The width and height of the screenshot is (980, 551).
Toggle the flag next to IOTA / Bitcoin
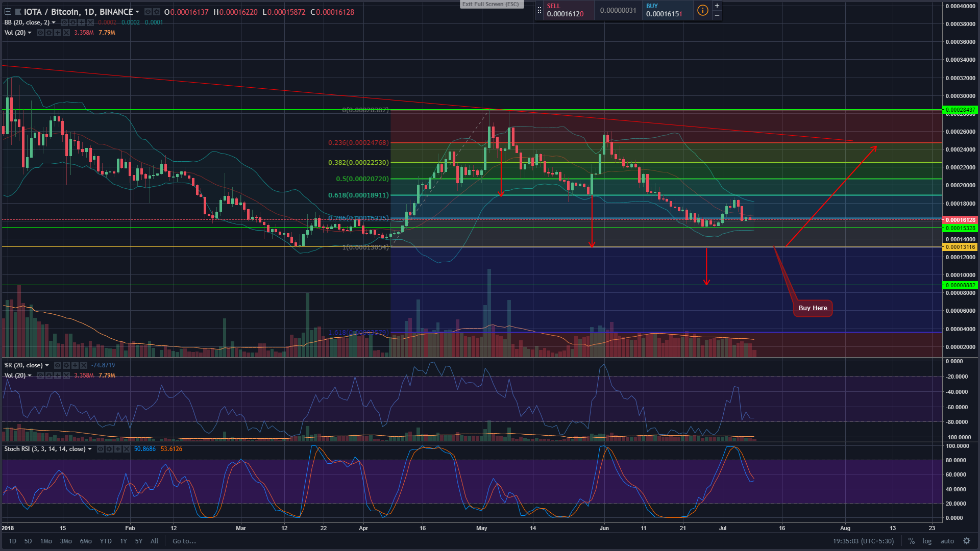[18, 12]
